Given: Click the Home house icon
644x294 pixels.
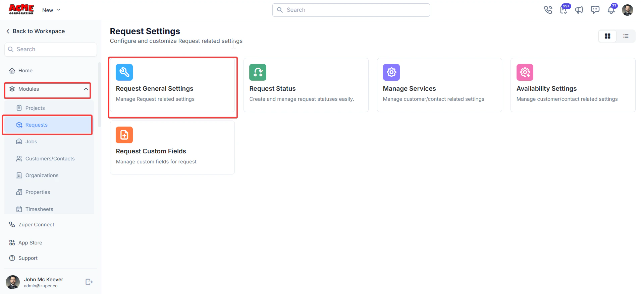Looking at the screenshot, I should (12, 71).
